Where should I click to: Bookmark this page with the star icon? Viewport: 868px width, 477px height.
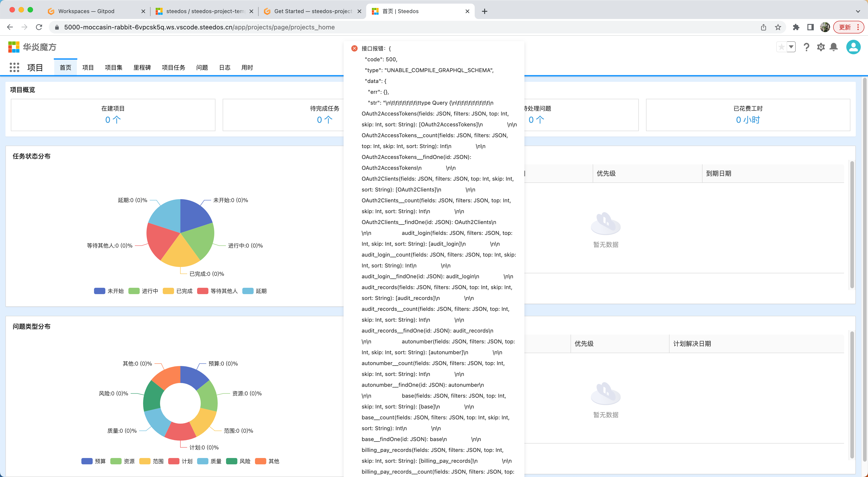coord(778,27)
